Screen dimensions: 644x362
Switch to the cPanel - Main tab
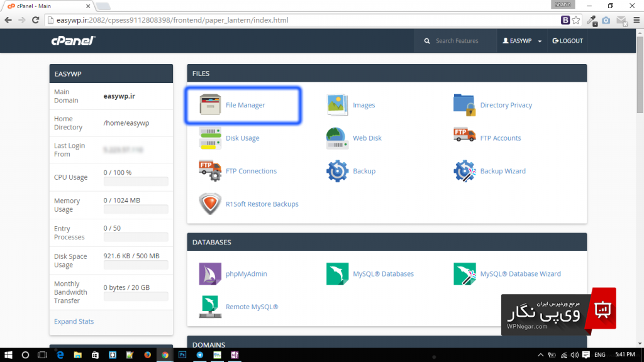[x=48, y=6]
